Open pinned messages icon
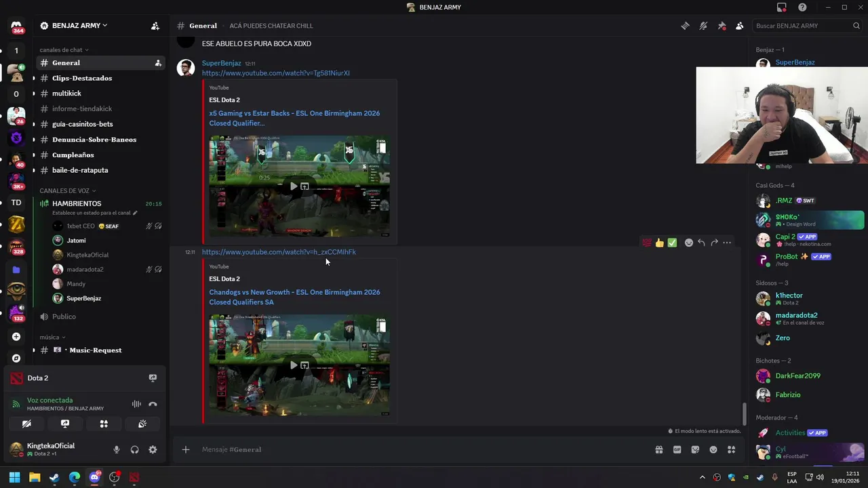Image resolution: width=868 pixels, height=488 pixels. click(x=722, y=26)
